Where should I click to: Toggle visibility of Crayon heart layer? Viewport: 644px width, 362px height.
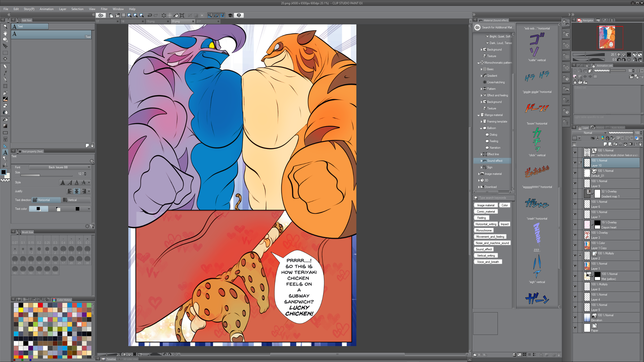tap(575, 225)
